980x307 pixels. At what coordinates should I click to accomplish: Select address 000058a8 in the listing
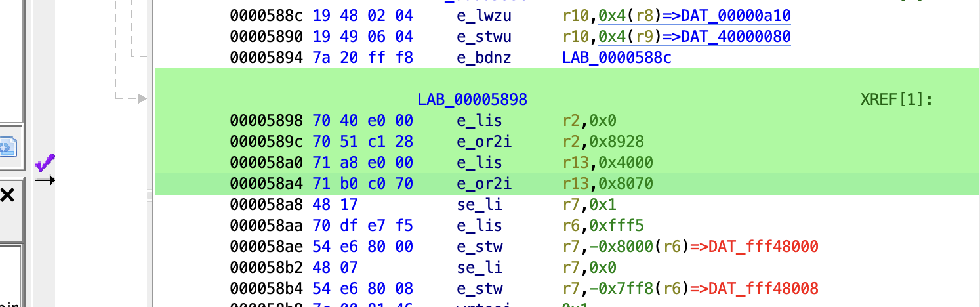click(x=267, y=205)
